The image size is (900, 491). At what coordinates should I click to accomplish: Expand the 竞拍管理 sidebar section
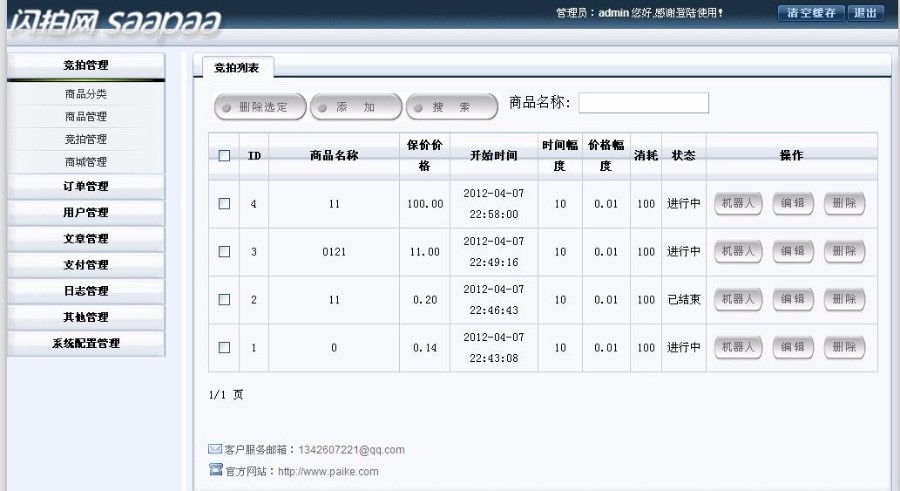[86, 65]
